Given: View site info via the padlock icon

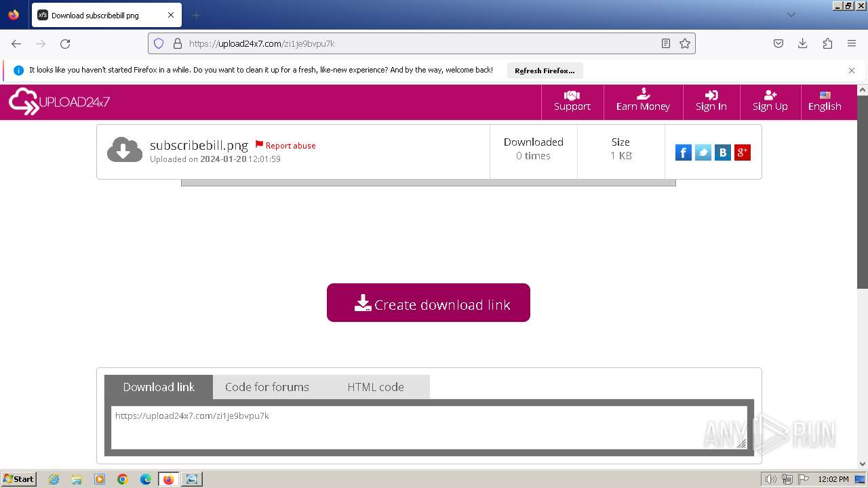Looking at the screenshot, I should tap(178, 43).
